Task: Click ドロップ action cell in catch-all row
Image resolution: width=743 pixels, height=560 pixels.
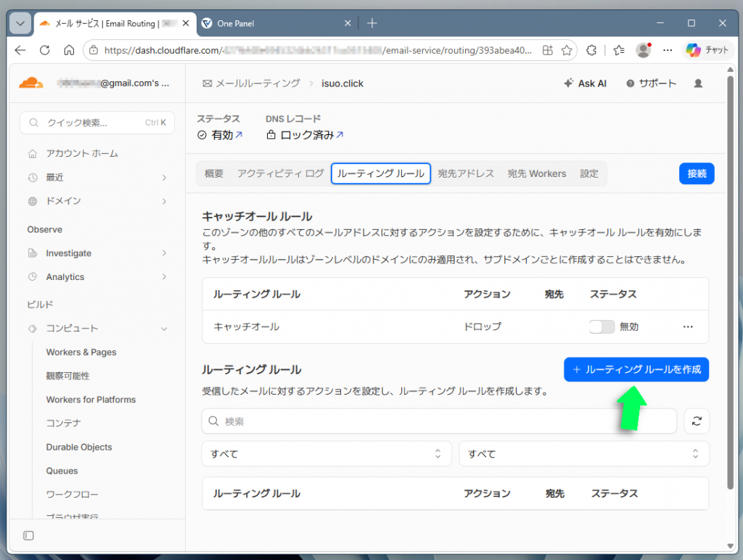Action: click(483, 326)
